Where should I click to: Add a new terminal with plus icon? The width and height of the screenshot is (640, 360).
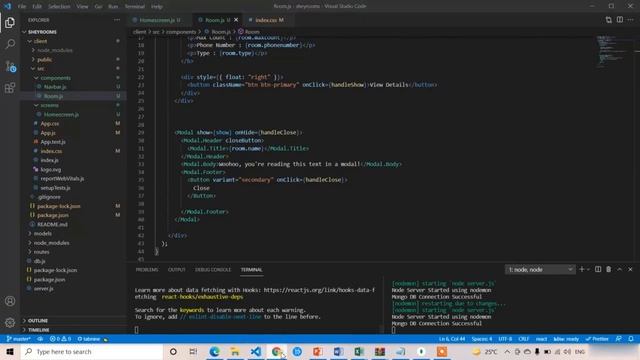click(582, 269)
